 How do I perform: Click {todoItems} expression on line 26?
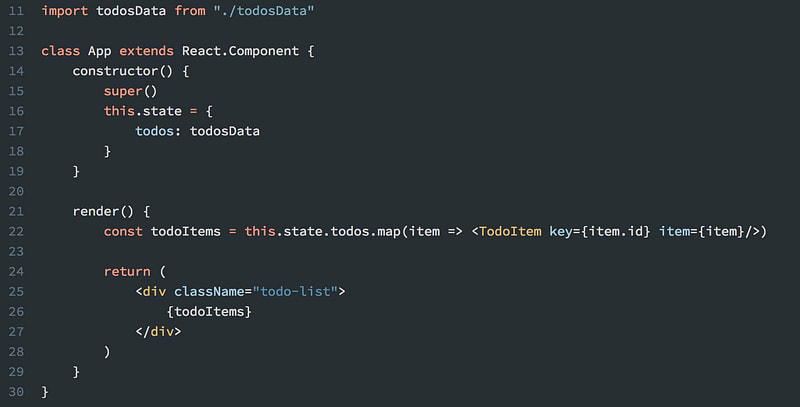click(x=209, y=312)
